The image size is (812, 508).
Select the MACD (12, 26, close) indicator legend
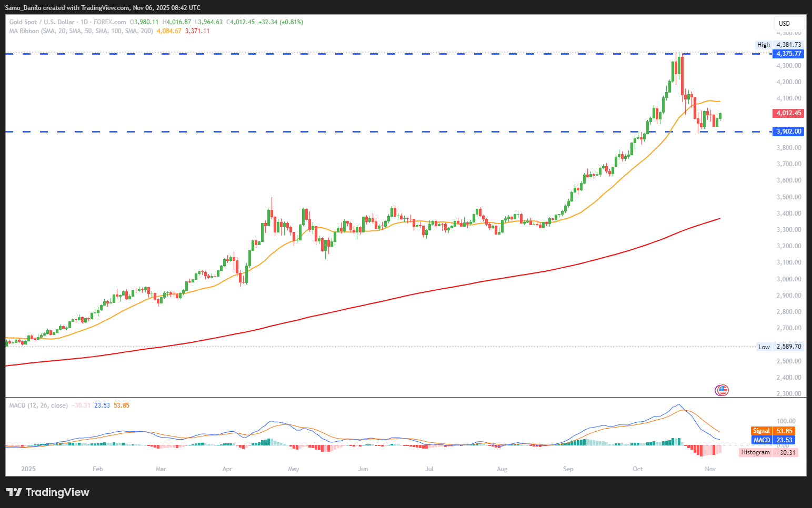[38, 405]
